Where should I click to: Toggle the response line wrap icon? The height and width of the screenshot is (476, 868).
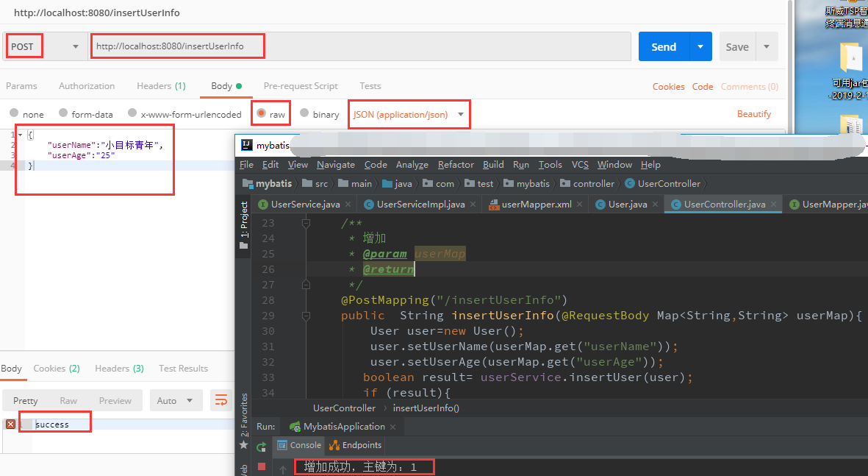click(221, 400)
